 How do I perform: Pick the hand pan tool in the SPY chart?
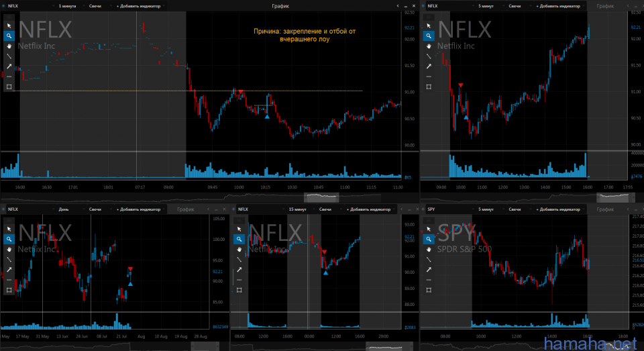point(429,249)
